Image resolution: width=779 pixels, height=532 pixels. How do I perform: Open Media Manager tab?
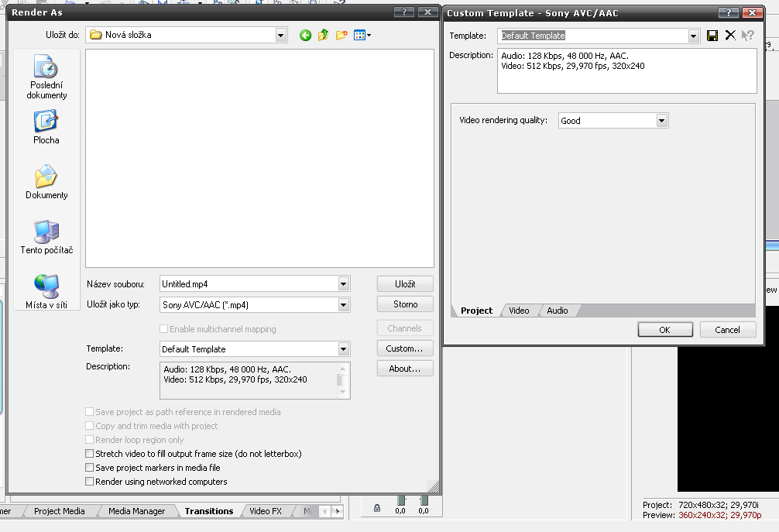pos(136,511)
